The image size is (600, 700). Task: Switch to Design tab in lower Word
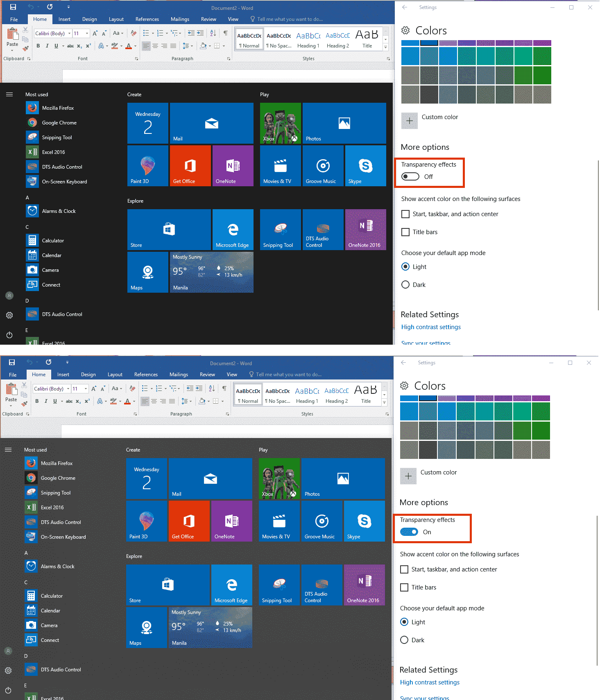(88, 375)
